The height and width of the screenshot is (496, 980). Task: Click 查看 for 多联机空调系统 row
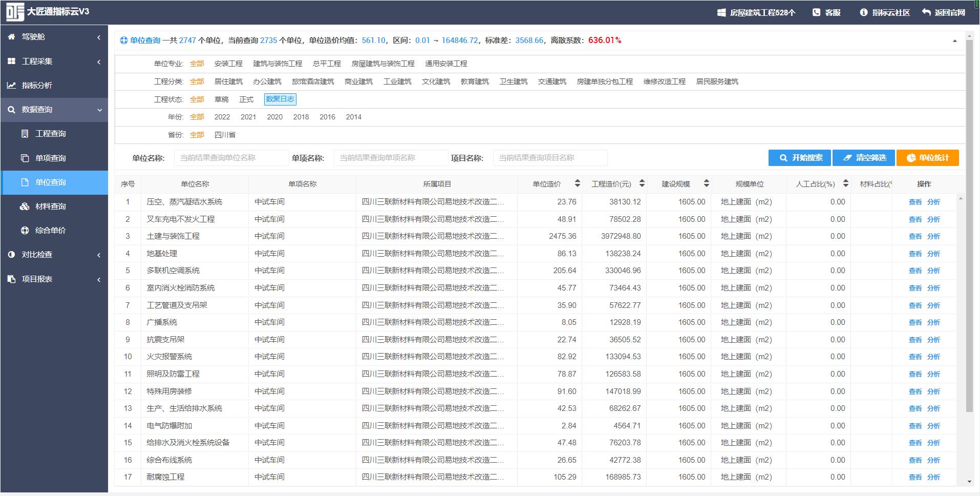(x=915, y=271)
